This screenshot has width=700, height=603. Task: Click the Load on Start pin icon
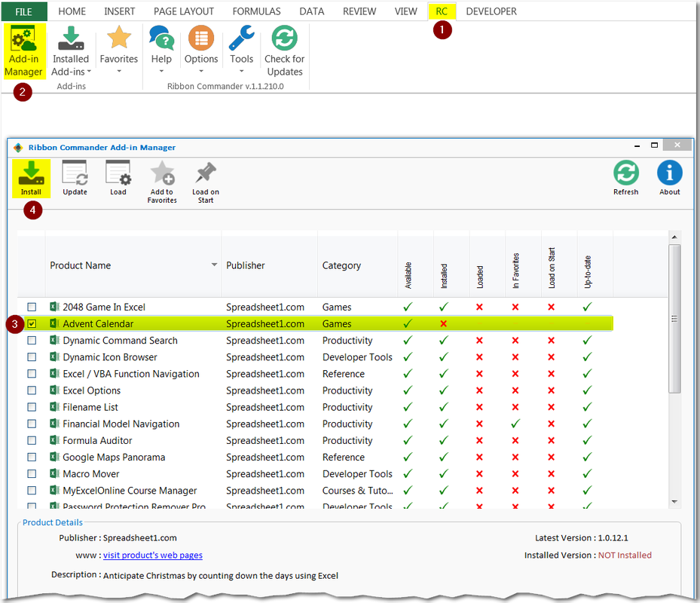point(206,173)
